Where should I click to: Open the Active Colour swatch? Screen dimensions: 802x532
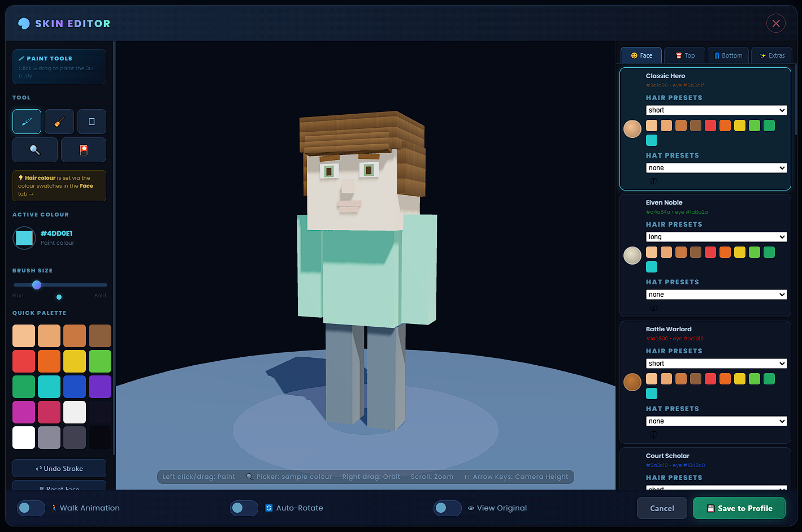(24, 238)
